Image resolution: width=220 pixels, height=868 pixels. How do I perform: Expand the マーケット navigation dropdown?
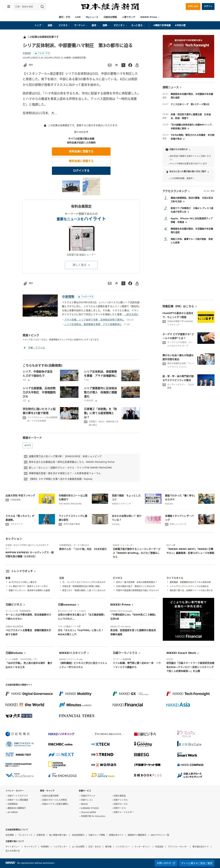point(81,25)
